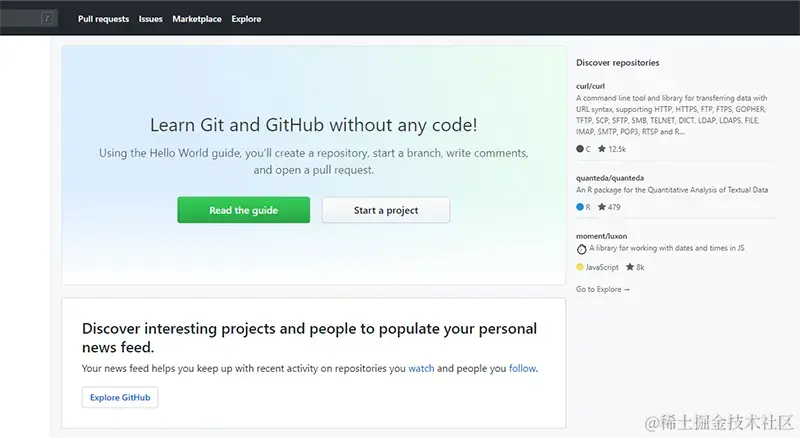Click the C language color dot
Screen dimensions: 800x438
(x=580, y=149)
